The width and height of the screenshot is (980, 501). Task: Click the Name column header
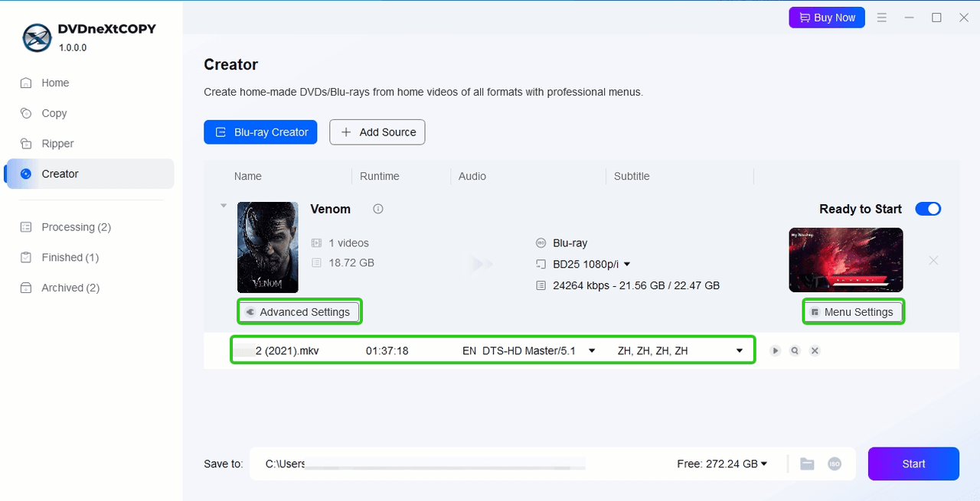coord(248,177)
